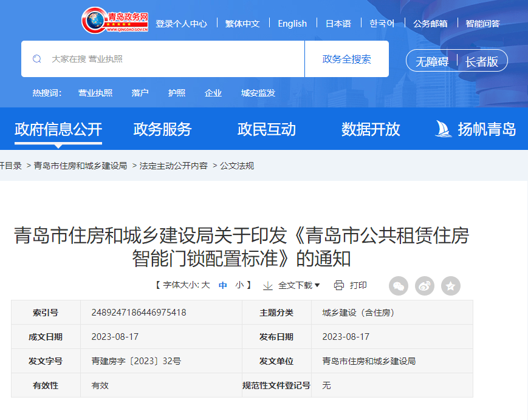Open the 公务邮箱 link
528x420 pixels.
pos(430,24)
